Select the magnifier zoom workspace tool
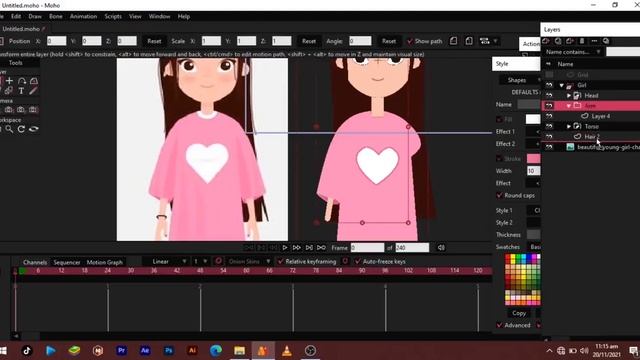Image resolution: width=640 pixels, height=360 pixels. (x=9, y=129)
